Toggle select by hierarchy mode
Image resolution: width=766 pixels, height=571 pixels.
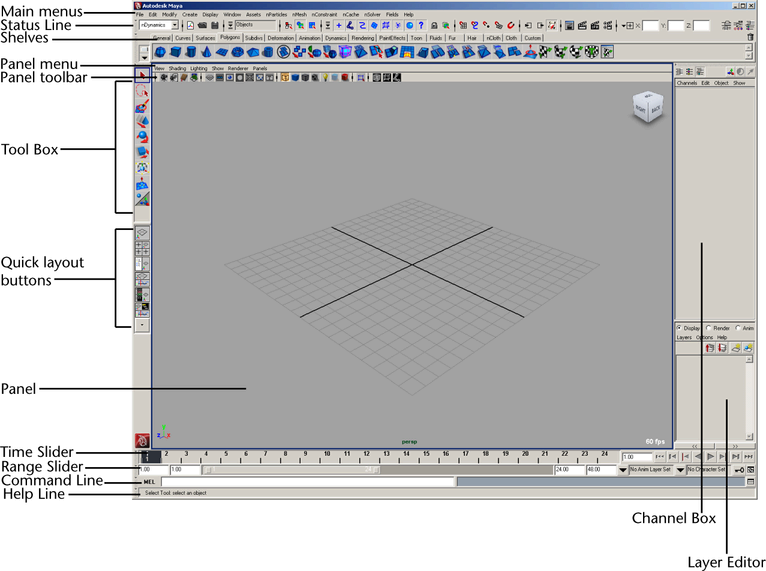[x=289, y=25]
